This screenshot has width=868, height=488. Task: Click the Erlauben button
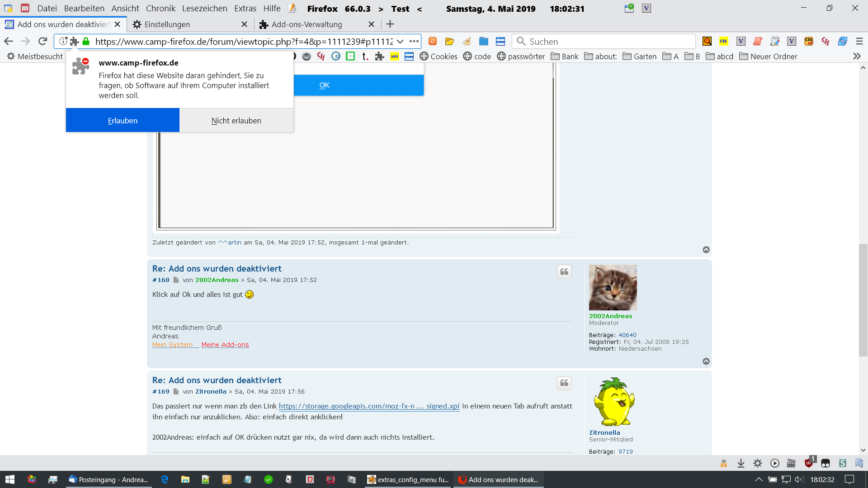click(x=123, y=121)
